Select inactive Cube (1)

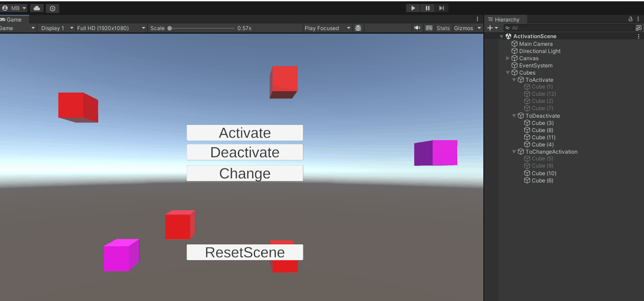pyautogui.click(x=542, y=87)
